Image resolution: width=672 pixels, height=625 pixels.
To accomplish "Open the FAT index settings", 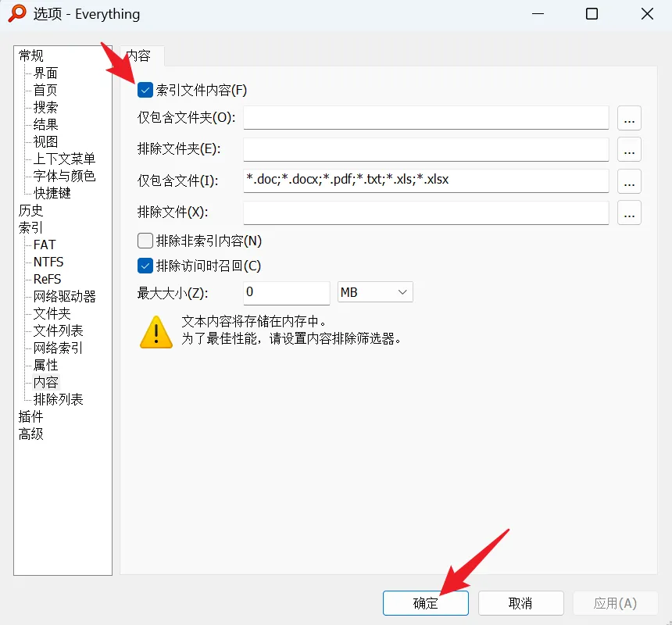I will click(x=45, y=245).
